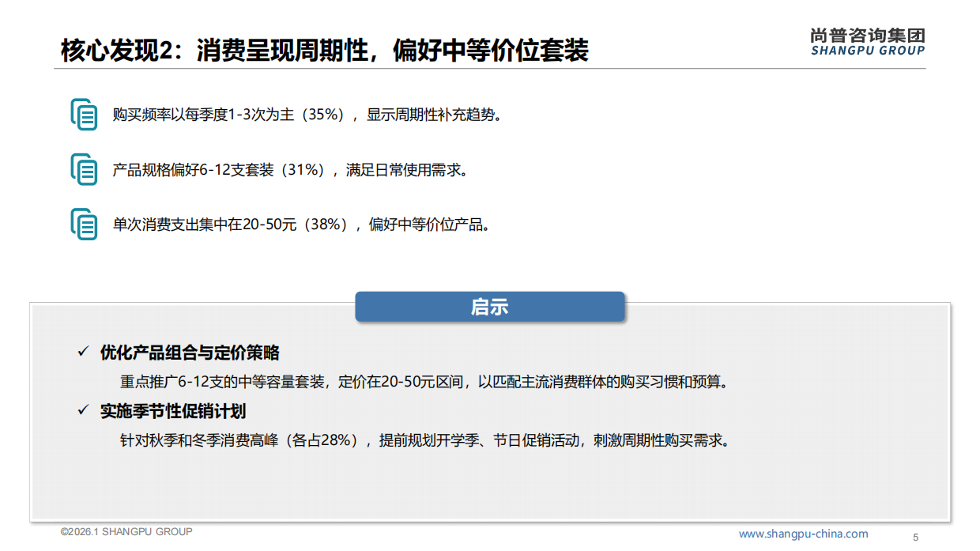This screenshot has width=980, height=551.
Task: Click paragraph starting 针对秋季和冬季消费高峰
Action: (x=424, y=440)
